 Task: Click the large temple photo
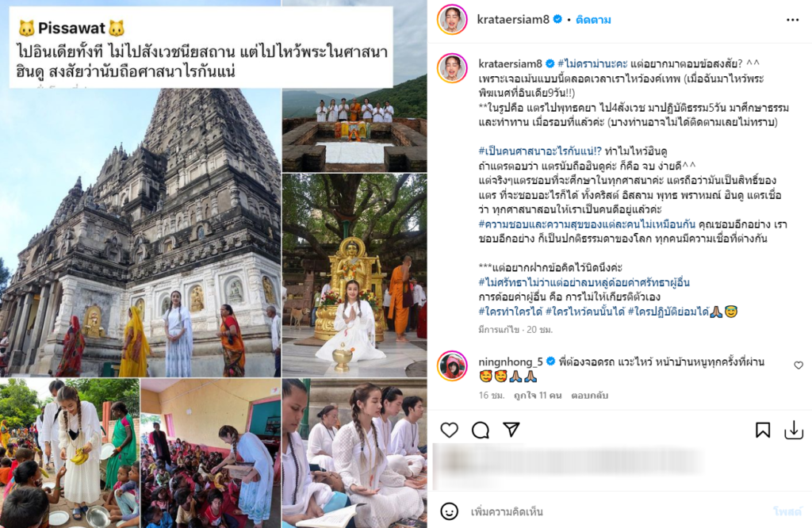(x=141, y=233)
